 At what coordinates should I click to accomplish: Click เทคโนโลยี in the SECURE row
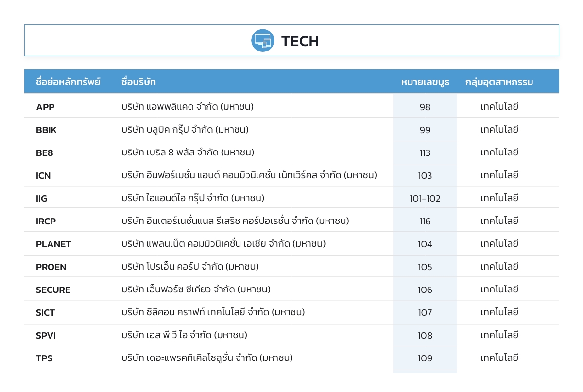tap(499, 289)
